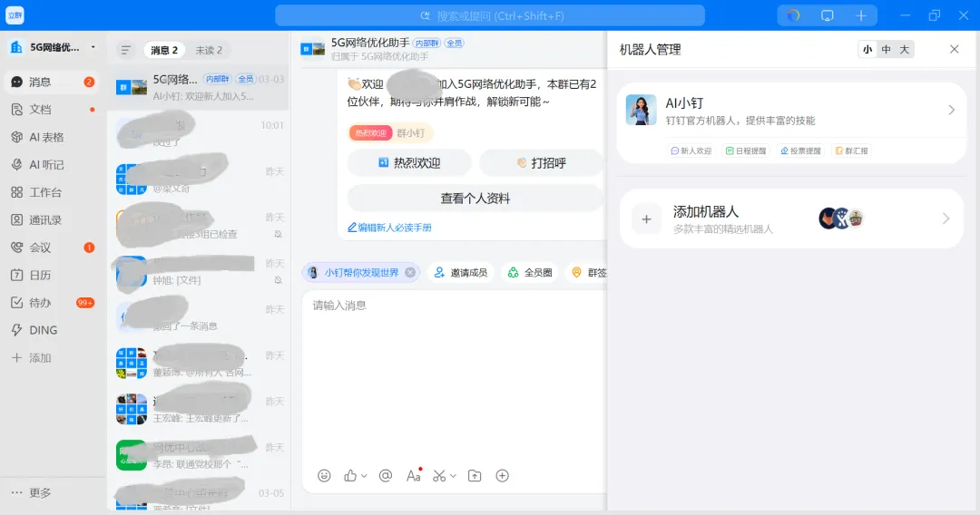Click the screen projection icon in title bar
Screen dimensions: 980x515
827,15
